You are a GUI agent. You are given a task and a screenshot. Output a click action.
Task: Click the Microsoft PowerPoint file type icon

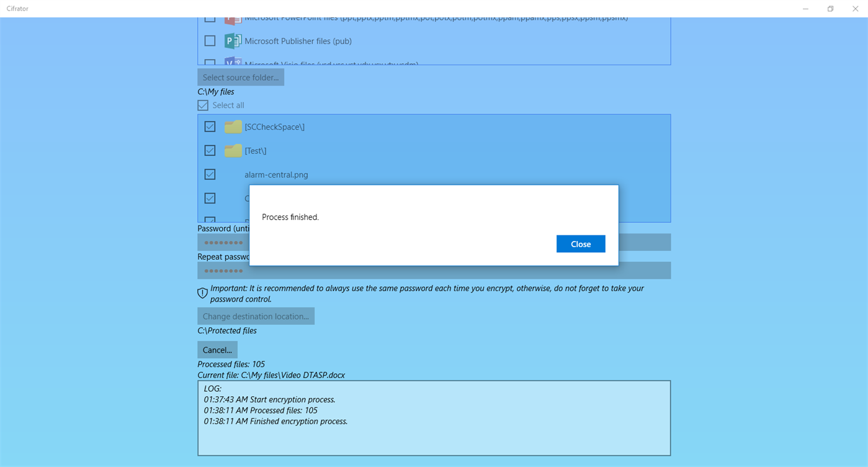tap(232, 17)
